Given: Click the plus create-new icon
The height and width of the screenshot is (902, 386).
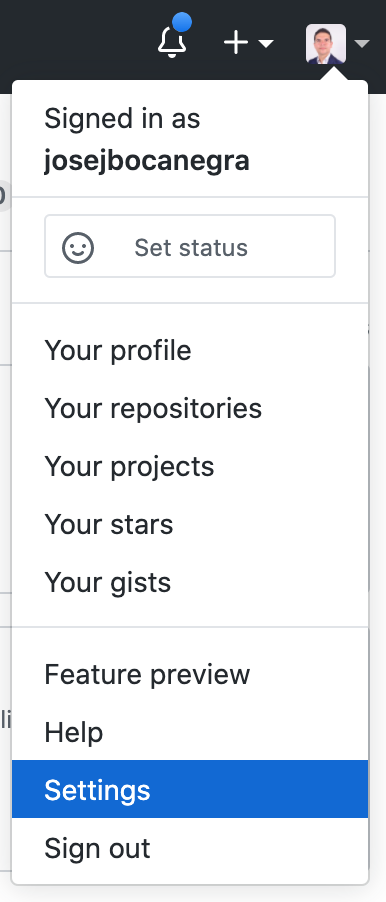Looking at the screenshot, I should pyautogui.click(x=236, y=43).
